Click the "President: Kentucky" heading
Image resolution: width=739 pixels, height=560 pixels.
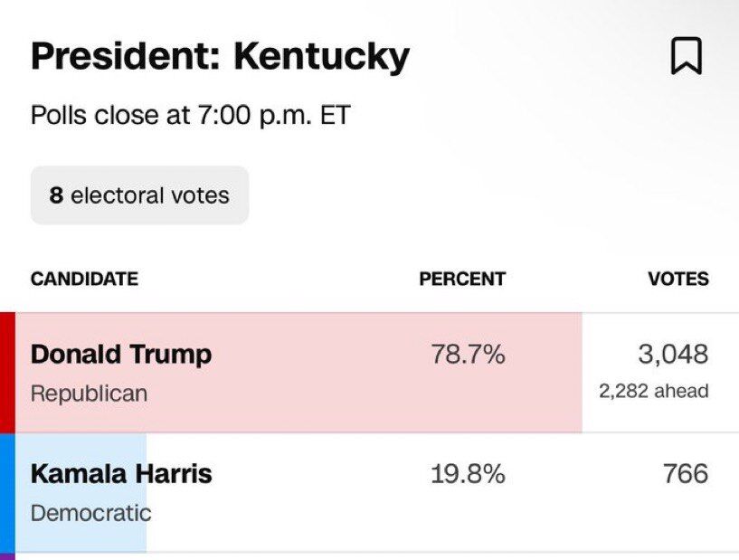pos(220,57)
